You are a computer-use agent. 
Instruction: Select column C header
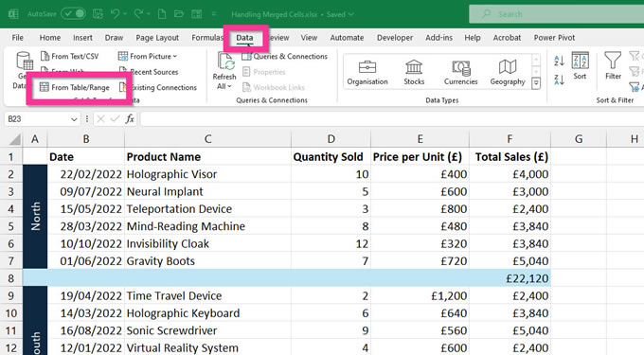click(207, 139)
